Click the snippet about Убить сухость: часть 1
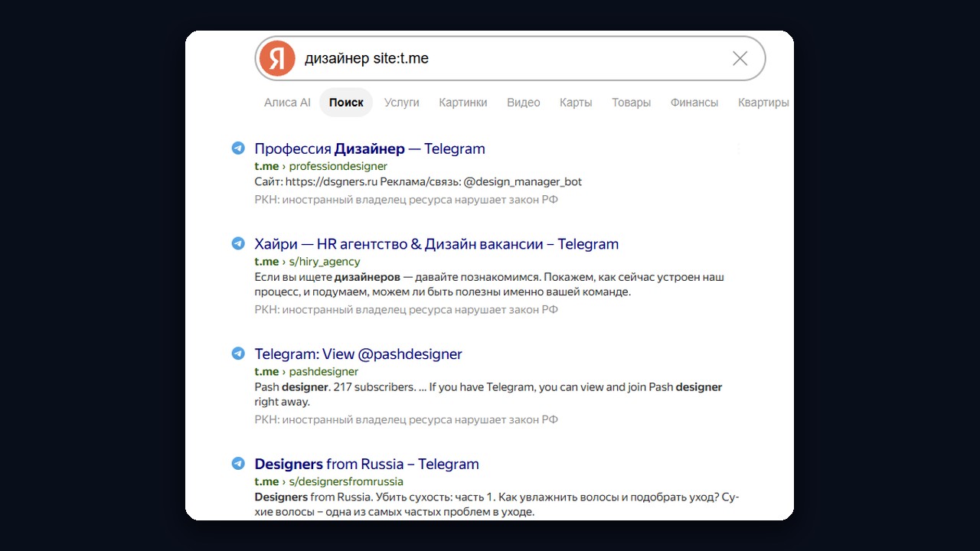The width and height of the screenshot is (980, 551). [497, 504]
